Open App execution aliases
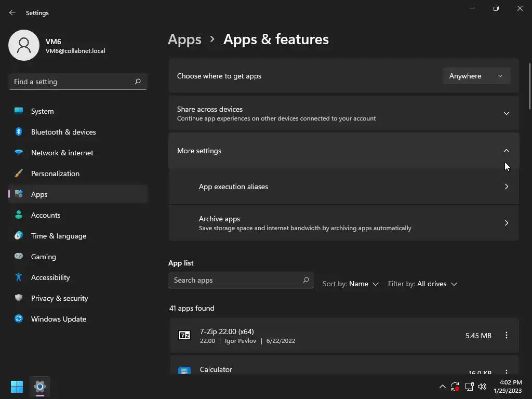 pyautogui.click(x=343, y=187)
